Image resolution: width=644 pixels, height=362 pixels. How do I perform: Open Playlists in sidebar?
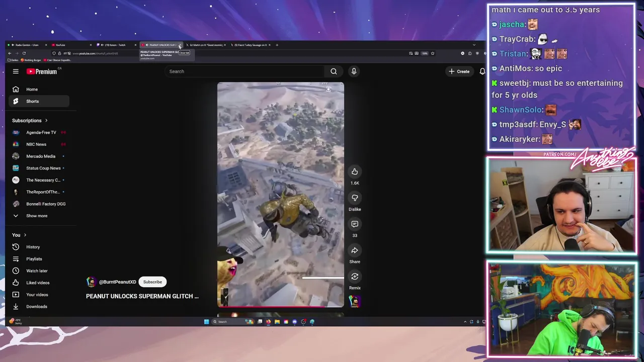pos(39,259)
